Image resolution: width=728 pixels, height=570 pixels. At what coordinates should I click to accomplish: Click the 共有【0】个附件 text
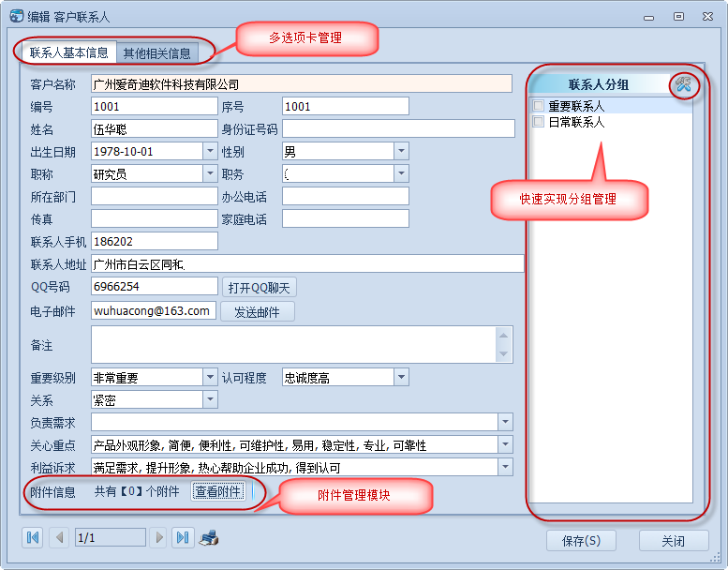(x=137, y=491)
